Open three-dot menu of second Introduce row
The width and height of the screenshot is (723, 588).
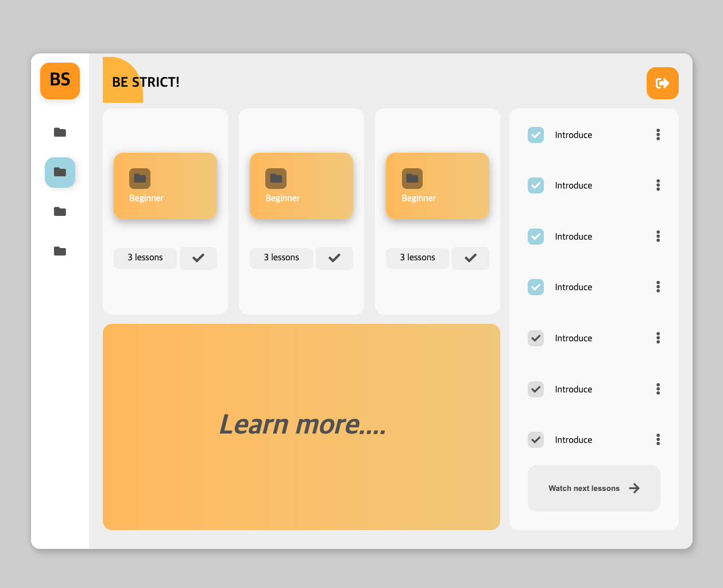click(x=658, y=185)
